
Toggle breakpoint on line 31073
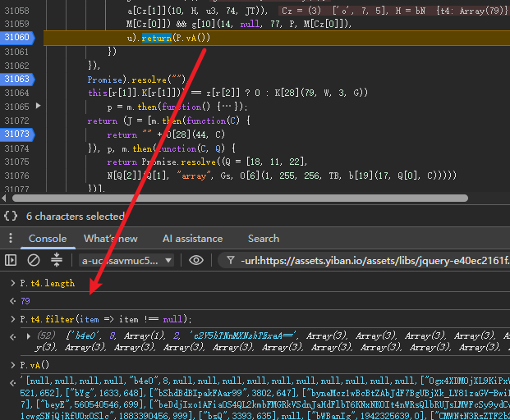click(17, 134)
